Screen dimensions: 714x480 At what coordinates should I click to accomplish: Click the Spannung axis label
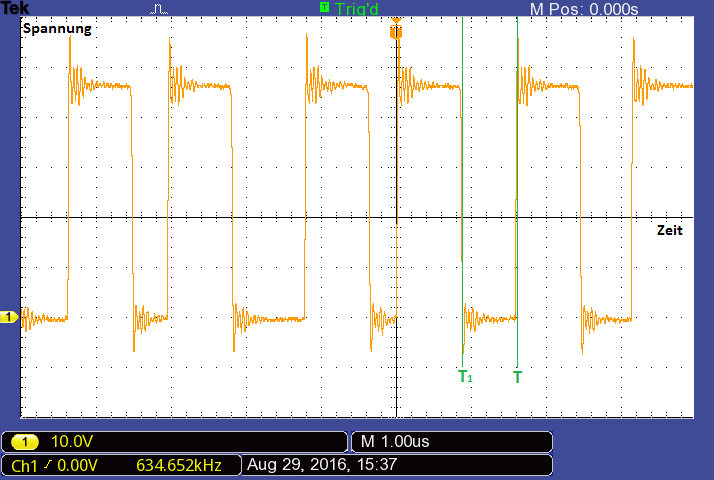[x=57, y=29]
